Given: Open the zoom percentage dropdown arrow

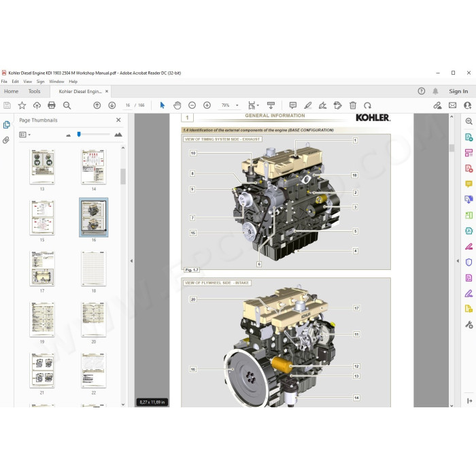Looking at the screenshot, I should (237, 105).
